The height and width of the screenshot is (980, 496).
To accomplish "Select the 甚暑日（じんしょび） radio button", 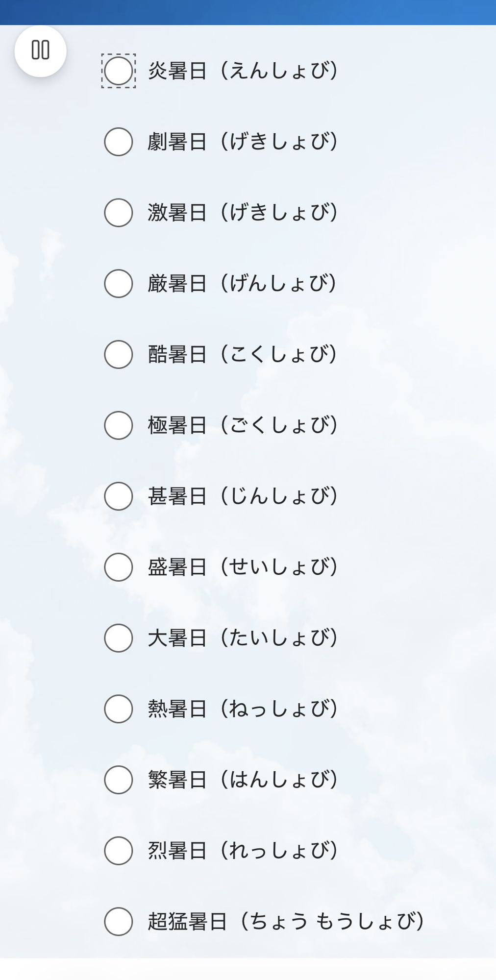I will click(119, 496).
